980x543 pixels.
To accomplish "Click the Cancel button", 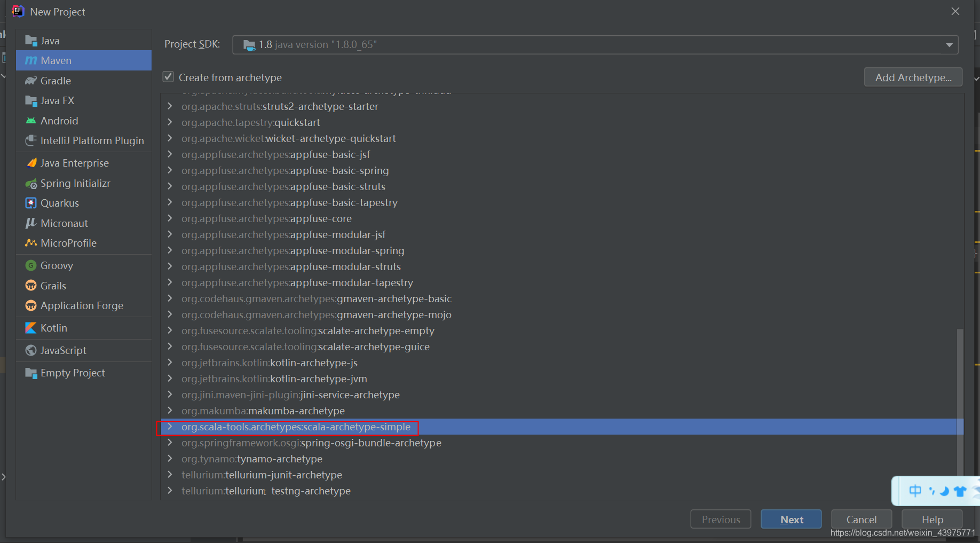I will tap(862, 520).
